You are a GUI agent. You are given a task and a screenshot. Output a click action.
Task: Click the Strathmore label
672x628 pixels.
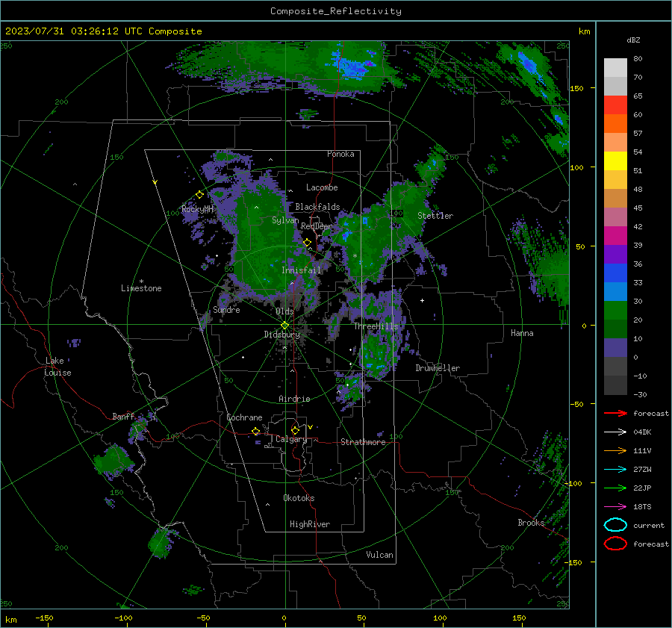(363, 442)
